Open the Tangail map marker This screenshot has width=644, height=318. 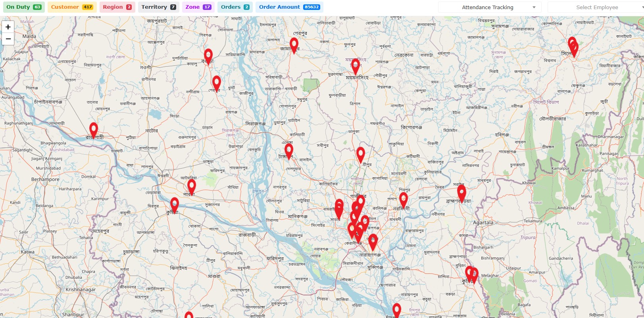click(289, 152)
